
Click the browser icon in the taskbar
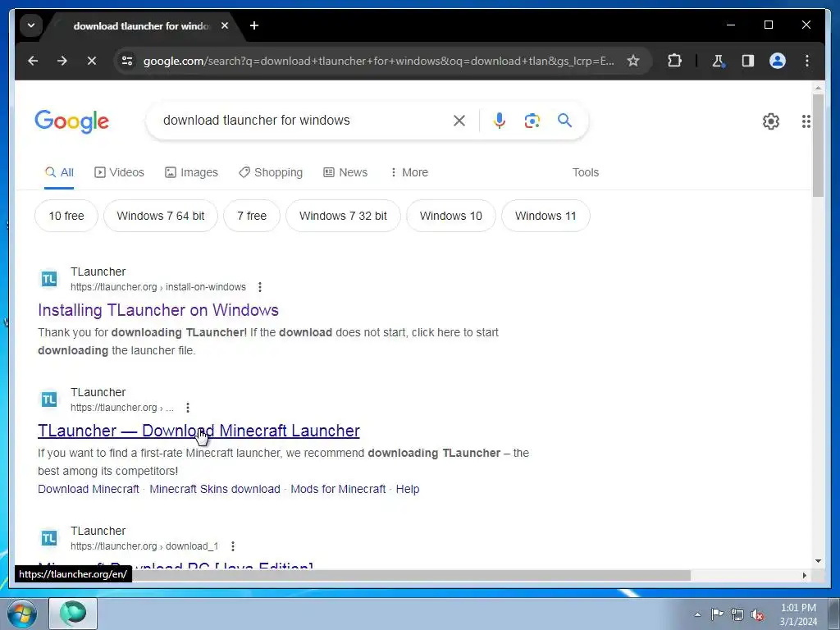click(x=73, y=614)
